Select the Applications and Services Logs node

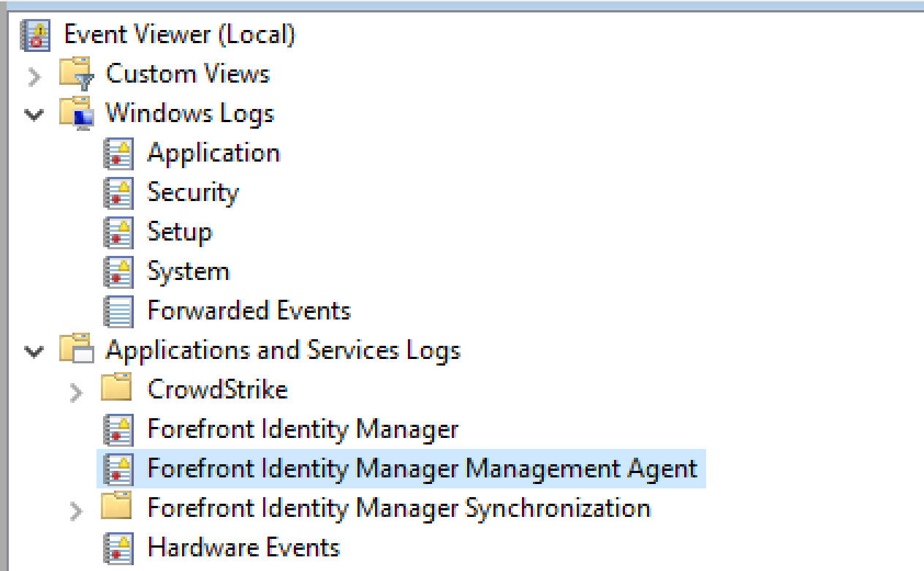[284, 350]
